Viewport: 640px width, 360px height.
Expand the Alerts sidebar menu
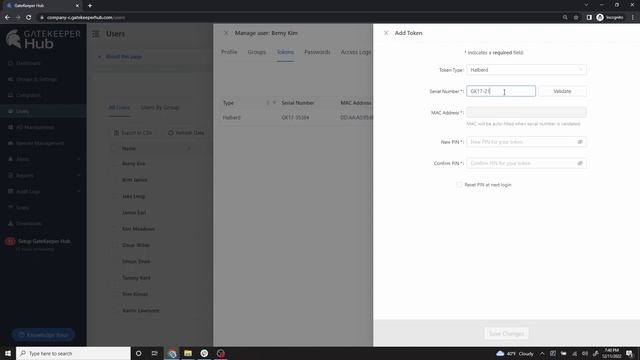tap(43, 159)
